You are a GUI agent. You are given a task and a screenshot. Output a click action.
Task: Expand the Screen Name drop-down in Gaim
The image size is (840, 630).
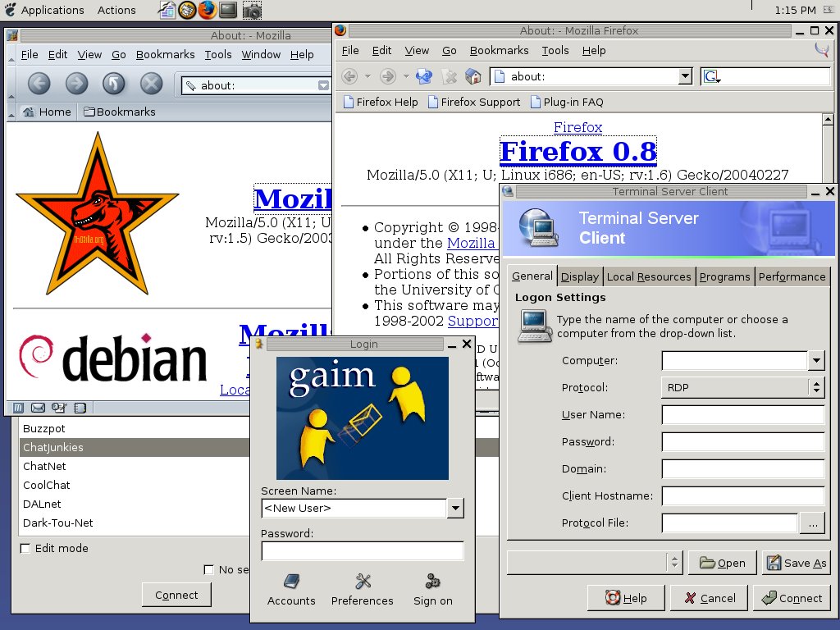(455, 509)
